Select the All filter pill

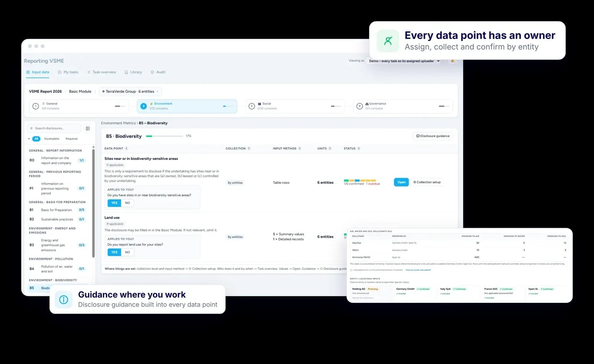pos(36,139)
